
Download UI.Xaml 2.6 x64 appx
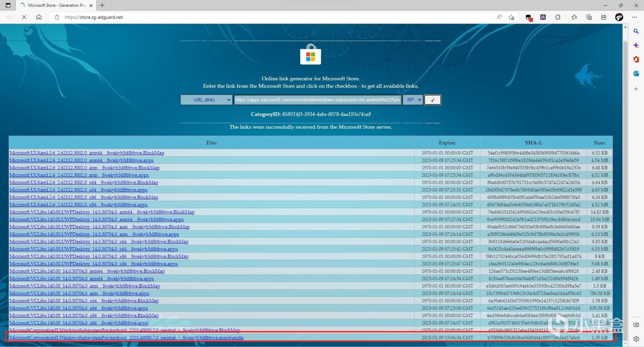[x=79, y=190]
